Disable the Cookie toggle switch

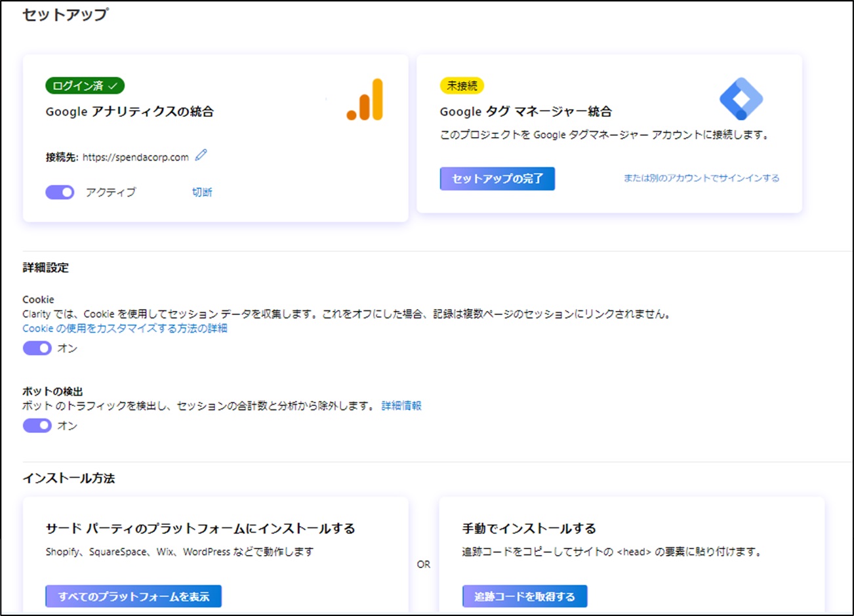coord(37,348)
